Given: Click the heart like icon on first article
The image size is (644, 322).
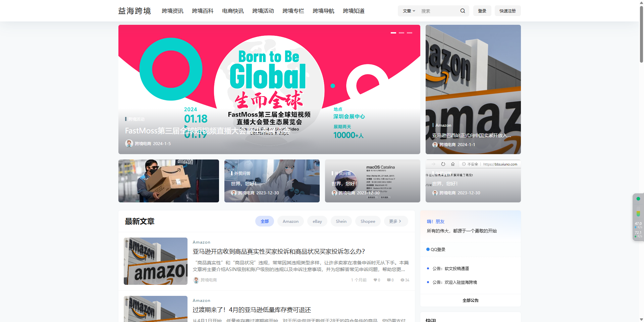Looking at the screenshot, I should click(375, 280).
